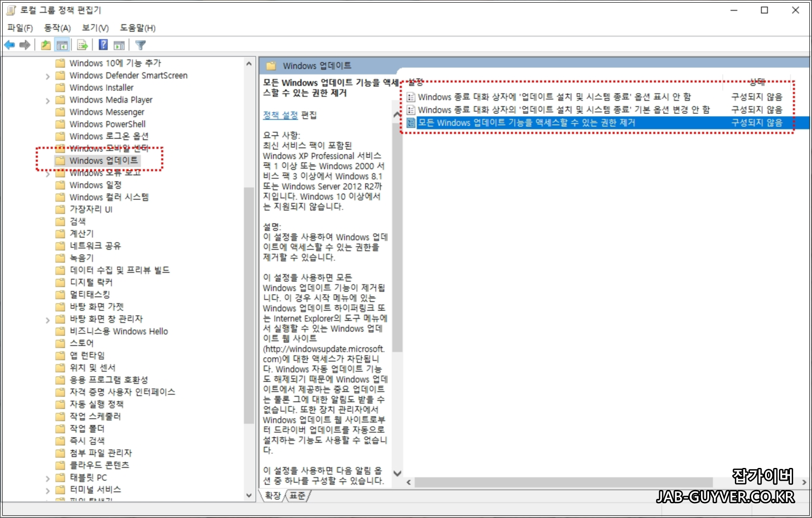This screenshot has width=812, height=518.
Task: Toggle the Show/Hide console tree icon
Action: pos(62,45)
